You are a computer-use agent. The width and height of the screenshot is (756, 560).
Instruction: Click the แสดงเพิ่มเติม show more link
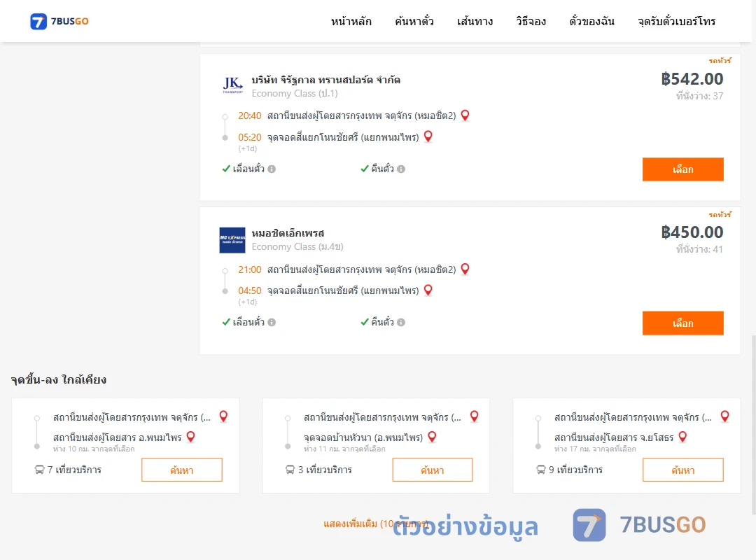[x=376, y=524]
